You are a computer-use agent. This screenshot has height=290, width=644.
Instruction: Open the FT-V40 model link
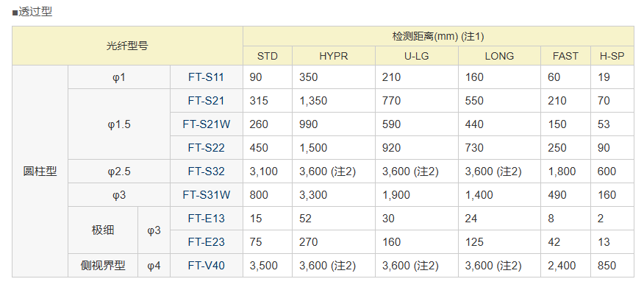coord(206,266)
